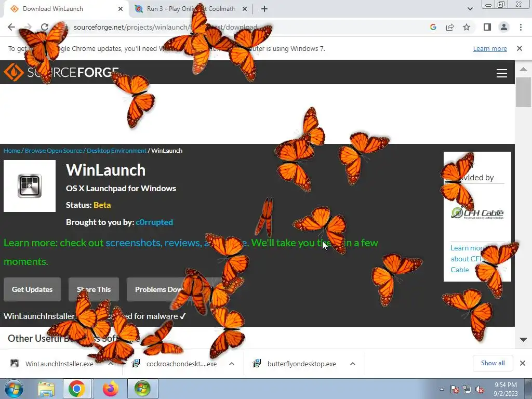532x399 pixels.
Task: Expand options for butterflyondesktop.exe download
Action: (x=353, y=364)
